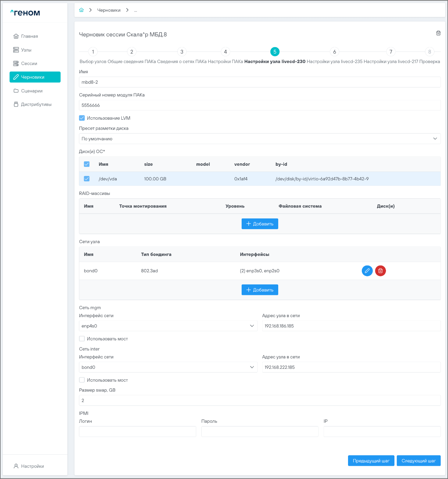Add a RAID array with Добавить

tap(260, 224)
